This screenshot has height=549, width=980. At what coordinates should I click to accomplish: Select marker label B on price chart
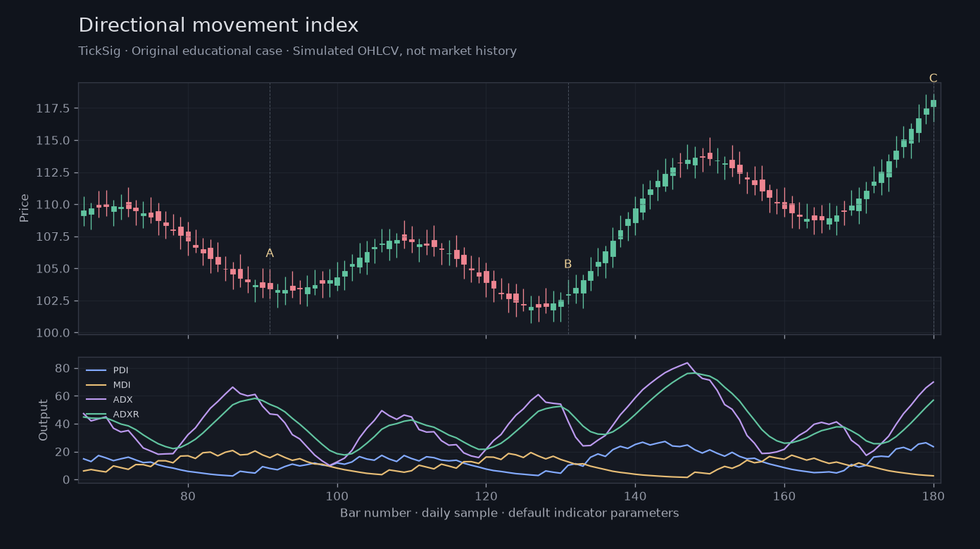pyautogui.click(x=567, y=265)
